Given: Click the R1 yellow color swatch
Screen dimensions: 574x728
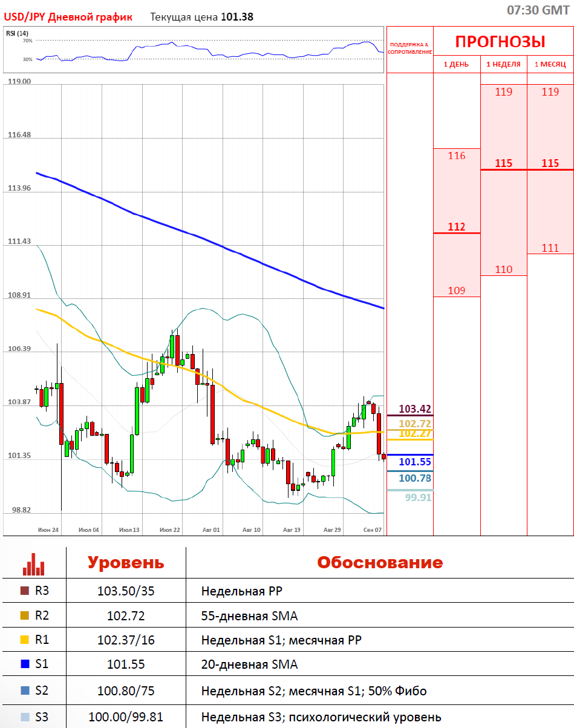Looking at the screenshot, I should pyautogui.click(x=25, y=640).
